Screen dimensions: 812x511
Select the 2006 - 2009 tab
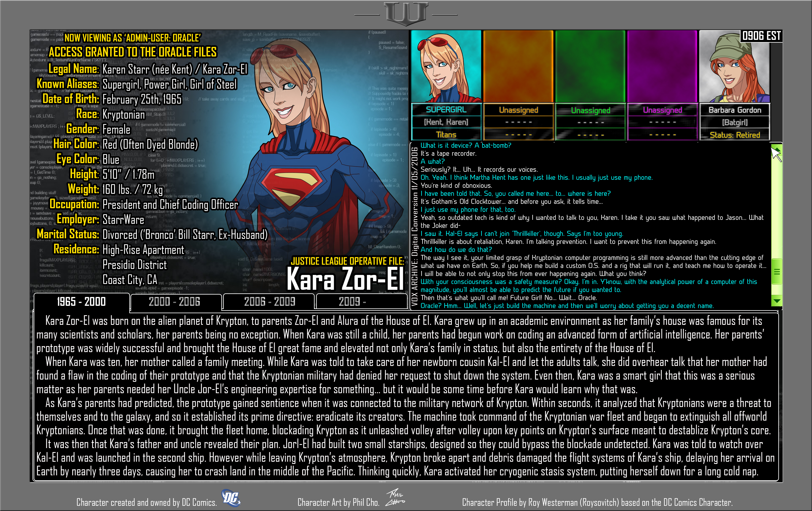(x=269, y=301)
